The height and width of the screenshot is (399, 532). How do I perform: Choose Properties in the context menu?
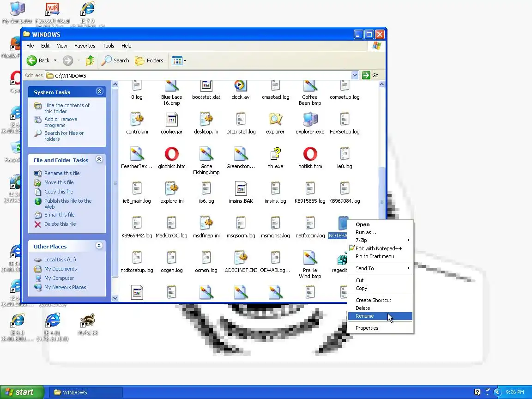click(x=380, y=328)
